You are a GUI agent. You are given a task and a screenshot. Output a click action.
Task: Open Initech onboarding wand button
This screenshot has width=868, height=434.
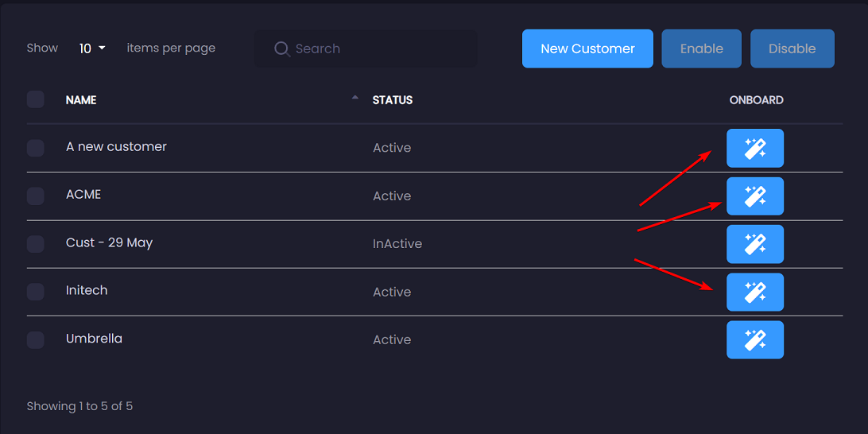755,292
